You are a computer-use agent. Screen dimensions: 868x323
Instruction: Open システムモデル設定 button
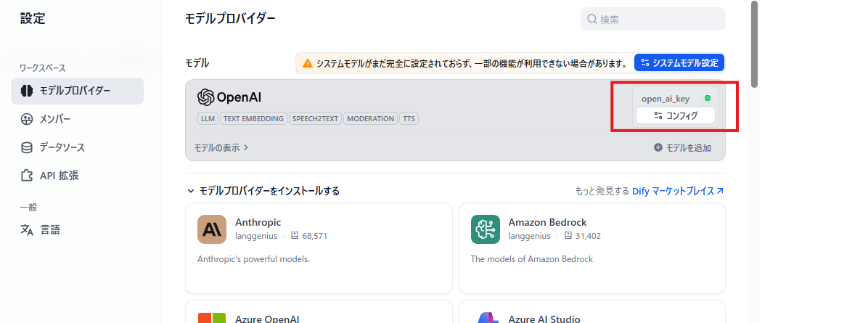click(679, 63)
